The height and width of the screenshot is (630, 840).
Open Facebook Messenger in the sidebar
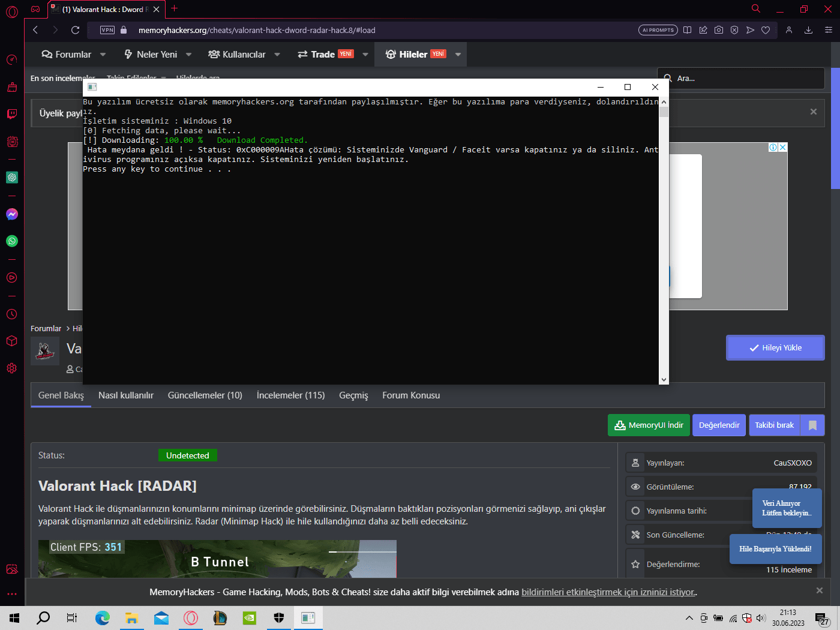tap(12, 214)
